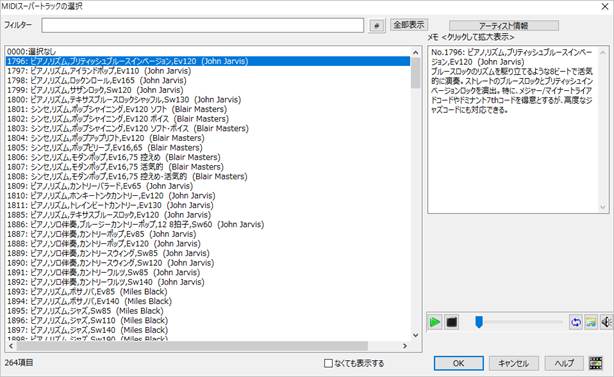Viewport: 614px width, 377px height.
Task: Click the キャンセル button
Action: [514, 363]
